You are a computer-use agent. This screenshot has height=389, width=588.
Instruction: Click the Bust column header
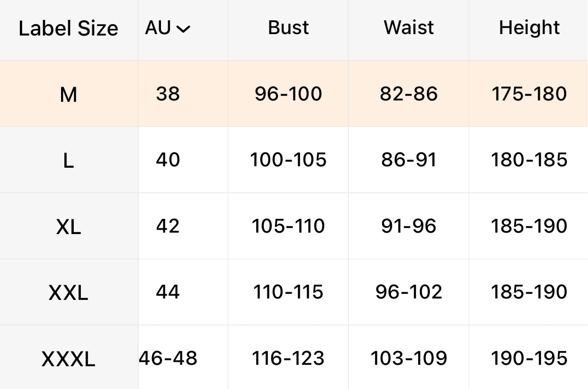pyautogui.click(x=288, y=27)
